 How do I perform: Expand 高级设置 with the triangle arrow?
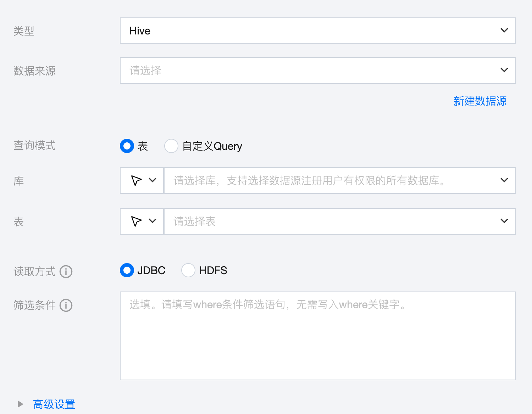pyautogui.click(x=21, y=404)
